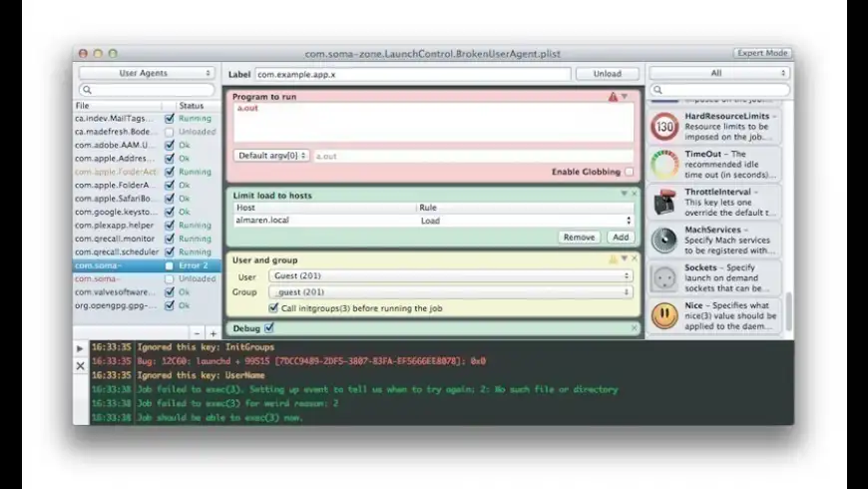Open the Group _guest (201) dropdown
The image size is (868, 489).
(x=451, y=291)
